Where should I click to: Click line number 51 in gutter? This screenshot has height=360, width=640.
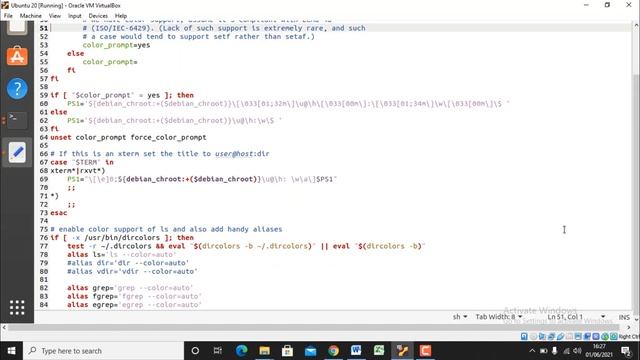tap(44, 28)
